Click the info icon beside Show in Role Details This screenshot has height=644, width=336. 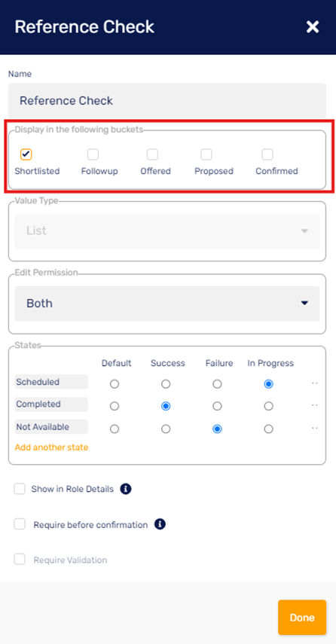(x=126, y=489)
